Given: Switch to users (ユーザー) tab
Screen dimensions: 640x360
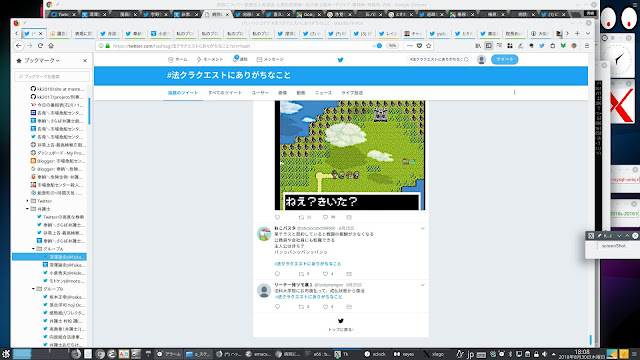Looking at the screenshot, I should click(x=260, y=93).
